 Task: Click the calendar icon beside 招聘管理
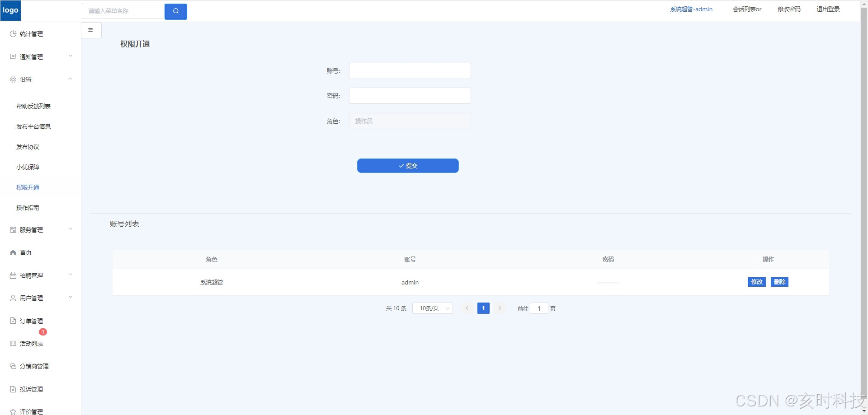click(x=13, y=275)
